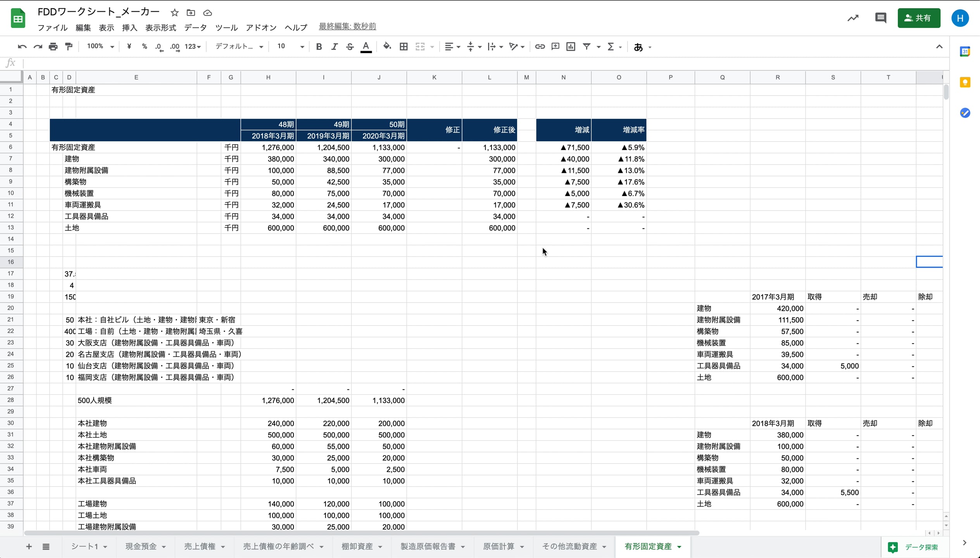Image resolution: width=980 pixels, height=558 pixels.
Task: Open the zoom level dropdown
Action: coord(100,47)
